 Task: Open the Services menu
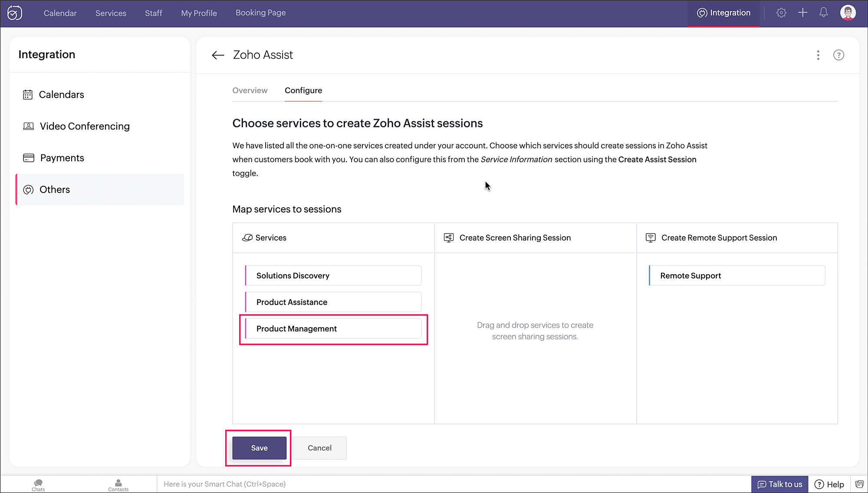coord(111,13)
